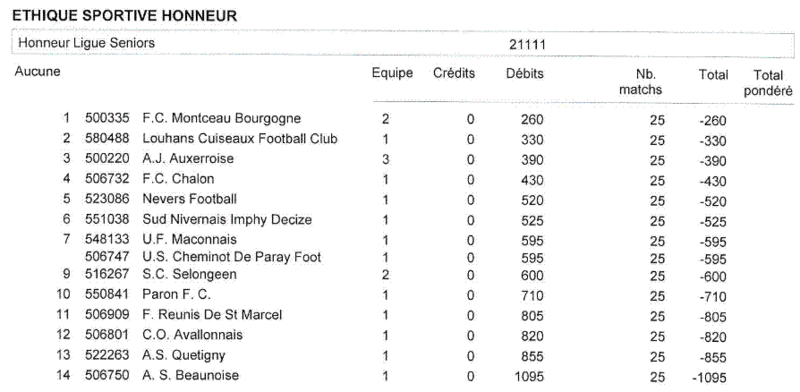Viewport: 800px width, 392px height.
Task: Select the A.J. Auxerroise team name
Action: coord(188,159)
